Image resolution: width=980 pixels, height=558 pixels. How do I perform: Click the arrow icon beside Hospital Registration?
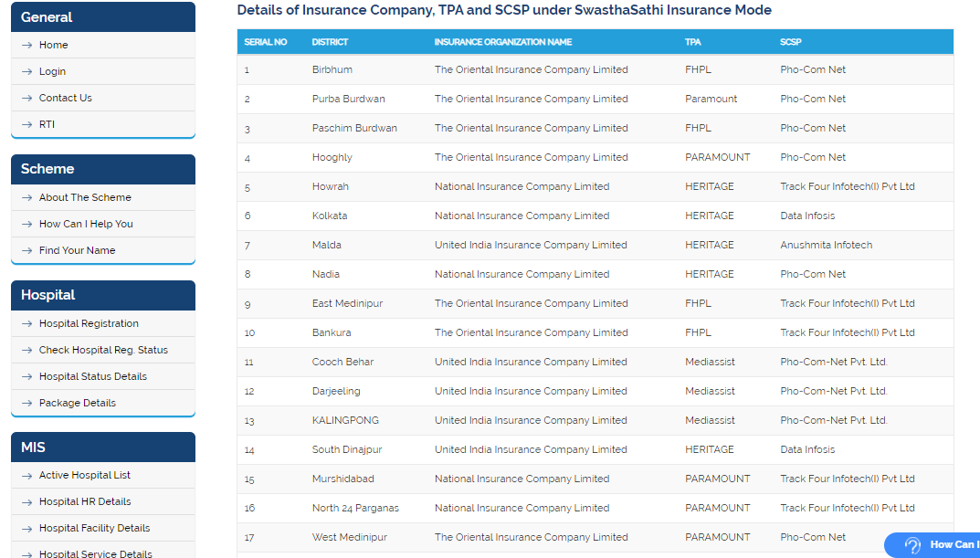26,323
